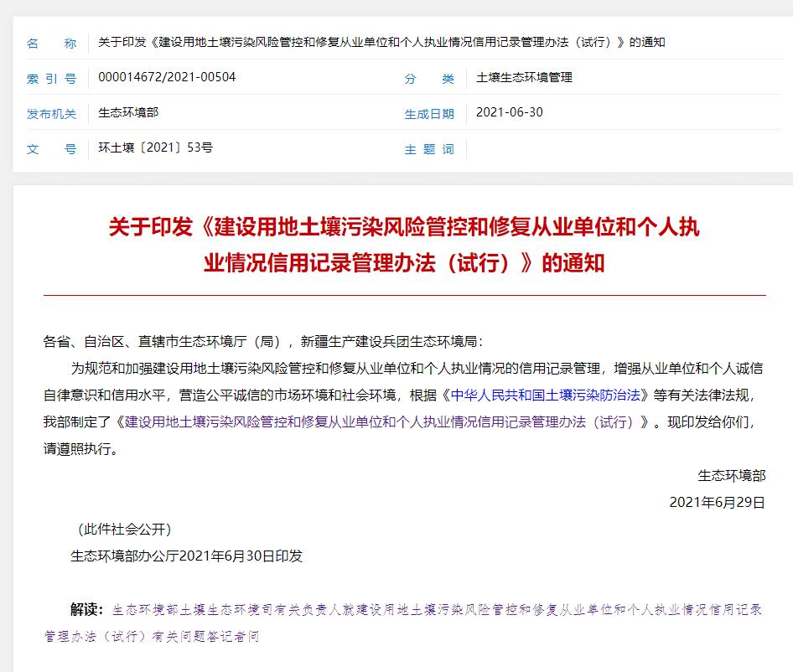Click the document number 环土壤〔2021〕53号

(x=155, y=147)
